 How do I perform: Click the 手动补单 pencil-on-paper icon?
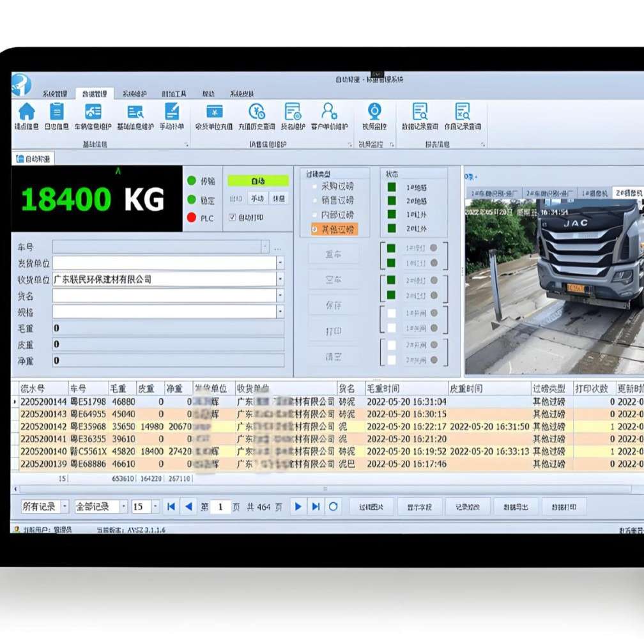tap(172, 111)
